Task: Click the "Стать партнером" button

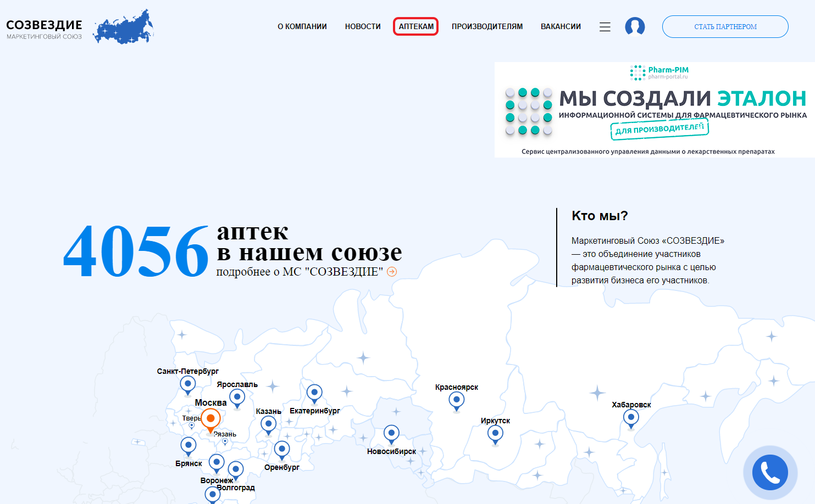Action: click(x=725, y=26)
